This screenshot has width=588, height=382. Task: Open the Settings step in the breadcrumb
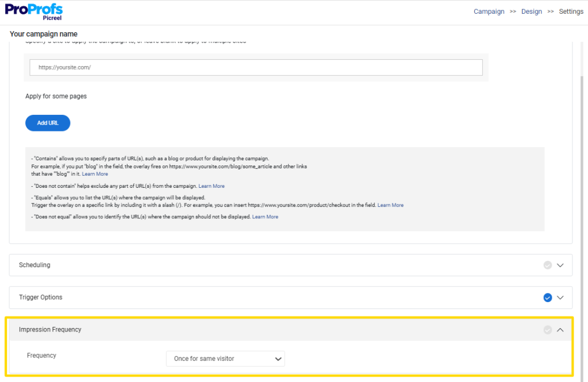point(571,11)
